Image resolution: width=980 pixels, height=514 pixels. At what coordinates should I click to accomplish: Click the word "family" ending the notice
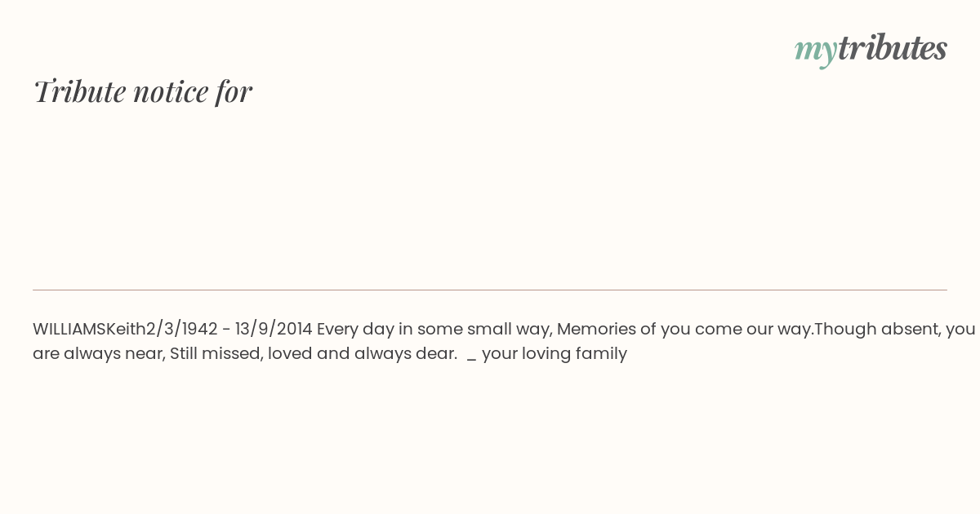[603, 354]
